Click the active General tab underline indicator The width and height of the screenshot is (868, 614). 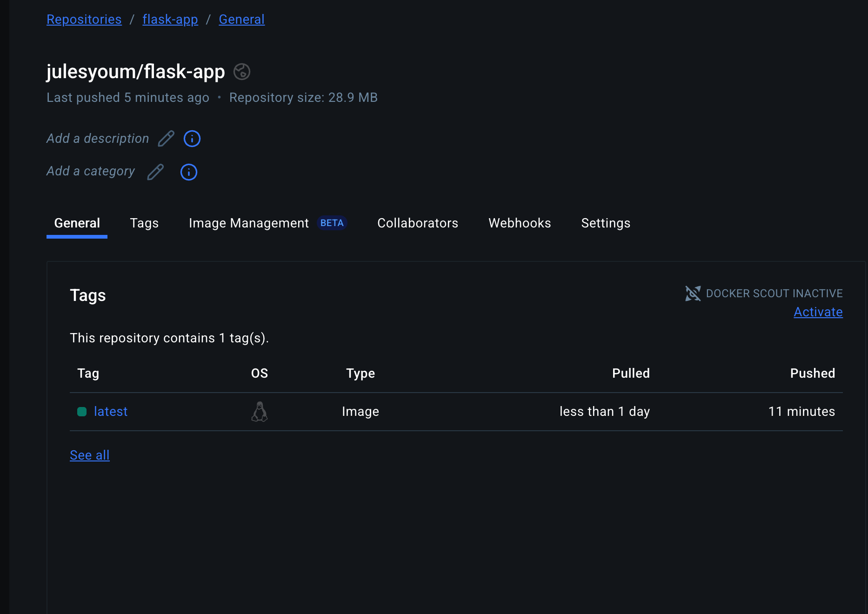(77, 237)
